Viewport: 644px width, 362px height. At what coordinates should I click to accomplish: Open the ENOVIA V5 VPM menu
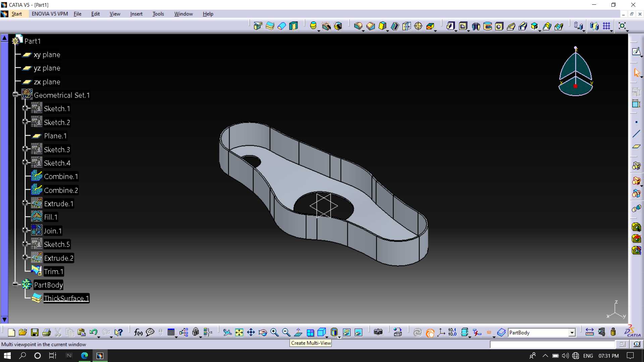50,14
